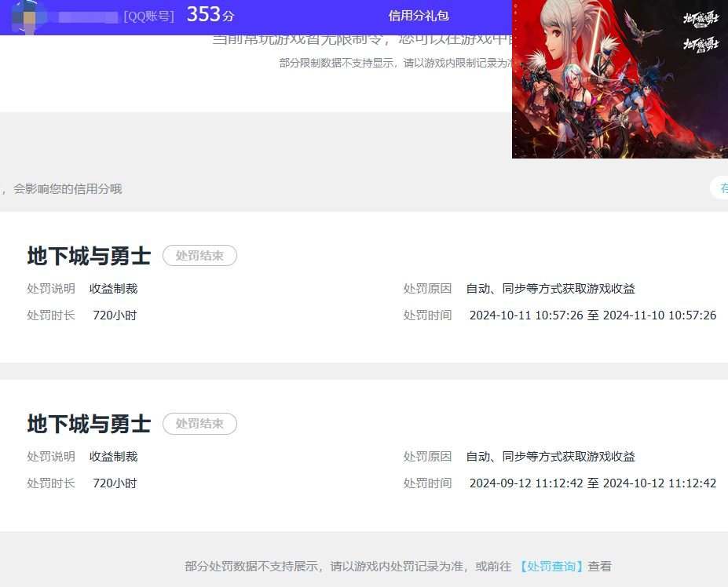
Task: Click the first 地下城与勇士 heading (10:57:26 record)
Action: 90,256
